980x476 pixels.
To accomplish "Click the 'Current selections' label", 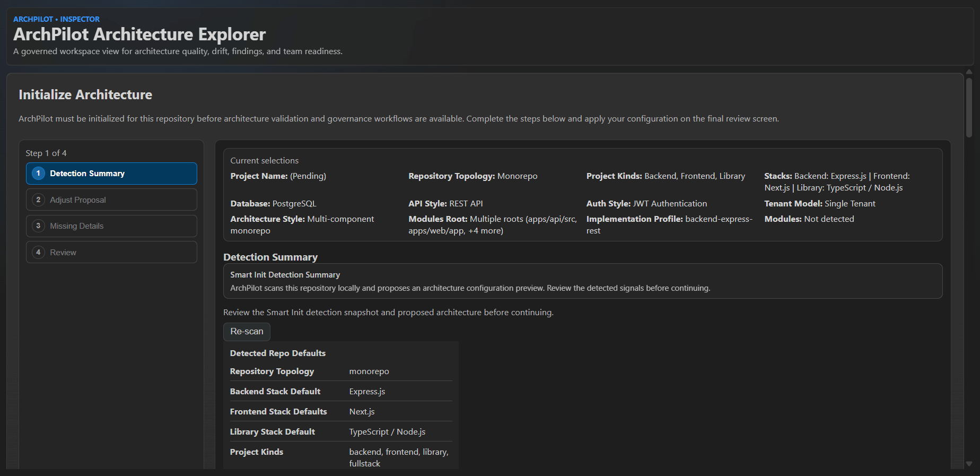I will click(x=264, y=160).
